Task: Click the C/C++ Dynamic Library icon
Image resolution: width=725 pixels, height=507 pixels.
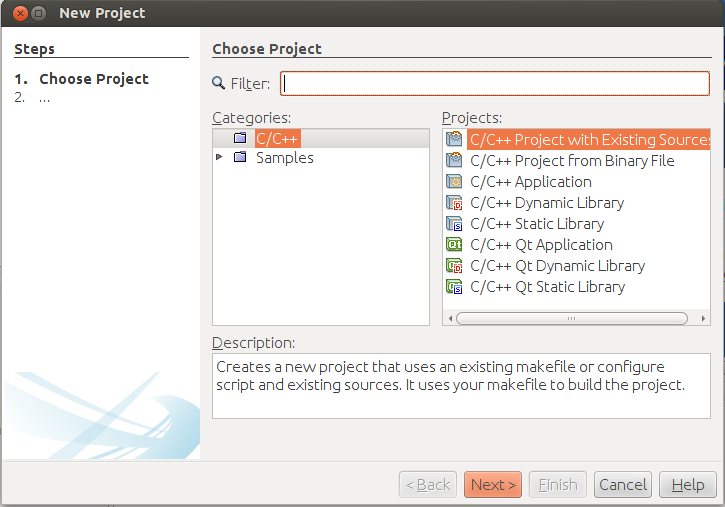Action: pyautogui.click(x=455, y=203)
